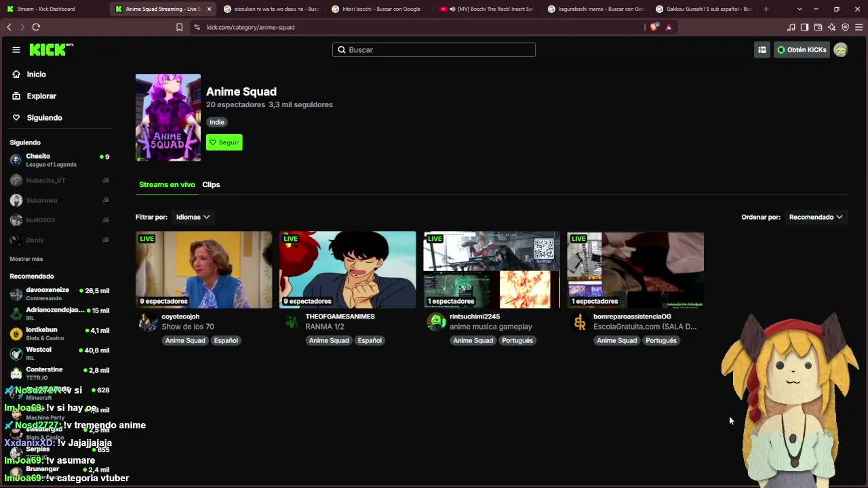Image resolution: width=868 pixels, height=488 pixels.
Task: Switch to the Clips tab
Action: tap(211, 184)
